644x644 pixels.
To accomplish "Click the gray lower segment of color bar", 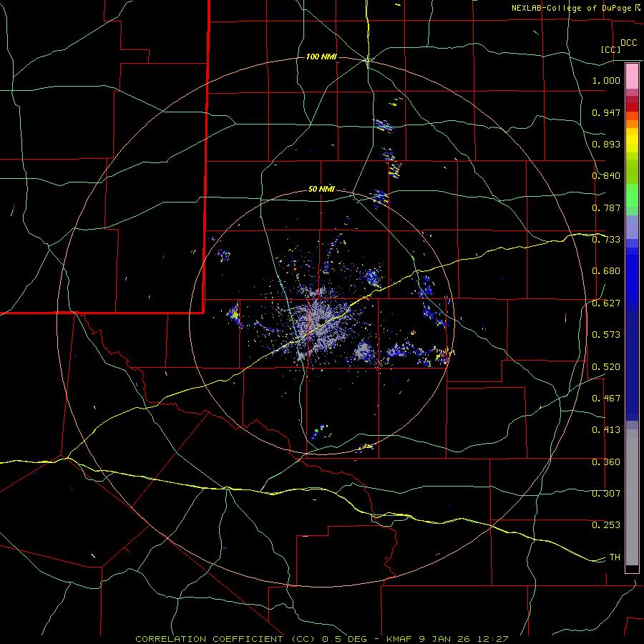I will (632, 497).
